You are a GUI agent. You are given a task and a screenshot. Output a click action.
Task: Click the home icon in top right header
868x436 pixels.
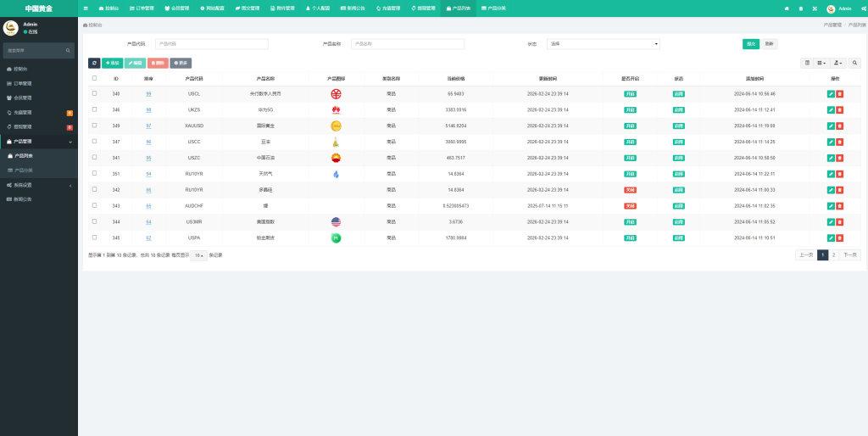coord(787,8)
